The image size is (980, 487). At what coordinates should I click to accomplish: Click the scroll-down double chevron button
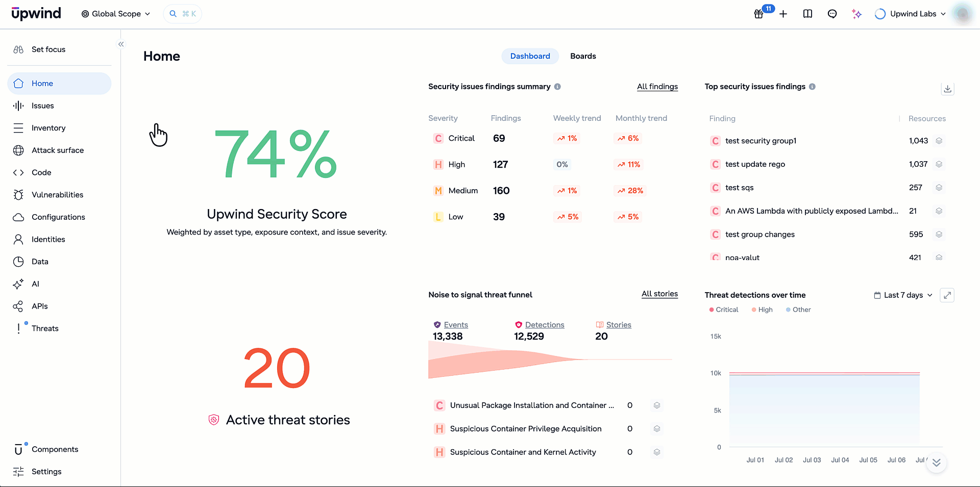click(x=936, y=463)
